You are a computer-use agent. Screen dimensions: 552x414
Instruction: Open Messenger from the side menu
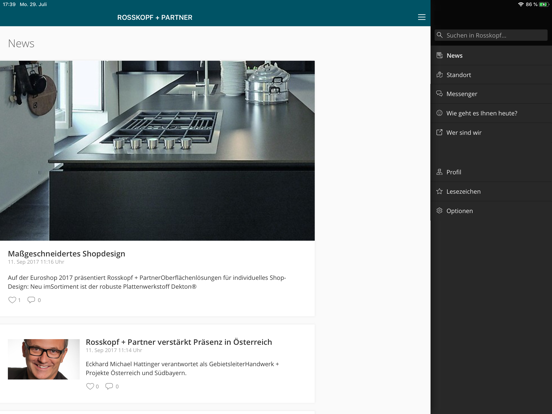pos(491,94)
